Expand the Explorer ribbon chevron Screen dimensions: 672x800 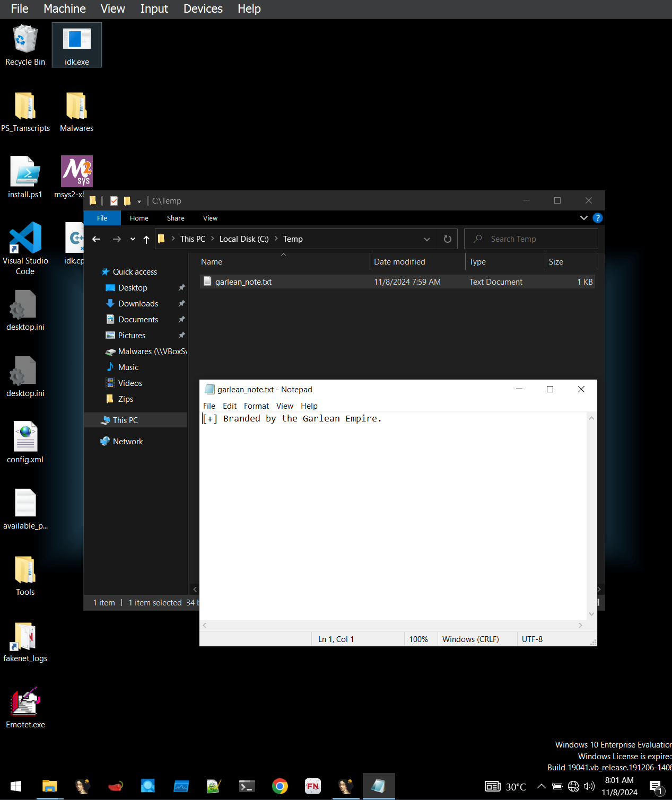coord(583,218)
